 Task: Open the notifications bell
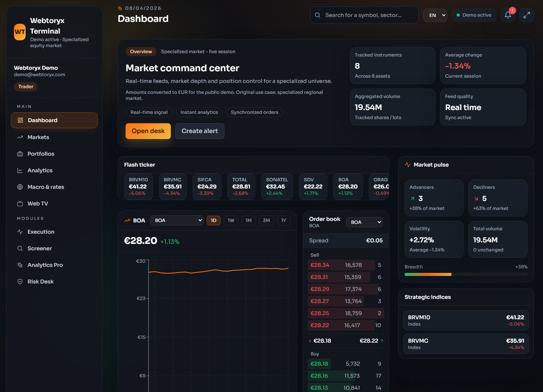(x=508, y=15)
